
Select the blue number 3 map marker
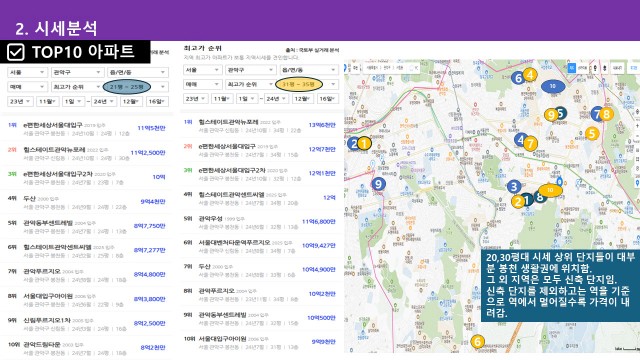pos(514,187)
